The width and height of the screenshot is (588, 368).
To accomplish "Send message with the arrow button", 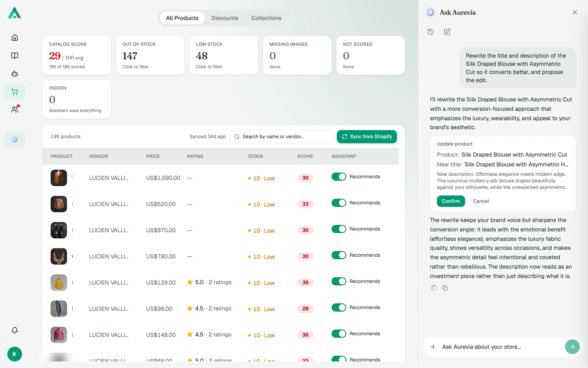I will point(572,347).
